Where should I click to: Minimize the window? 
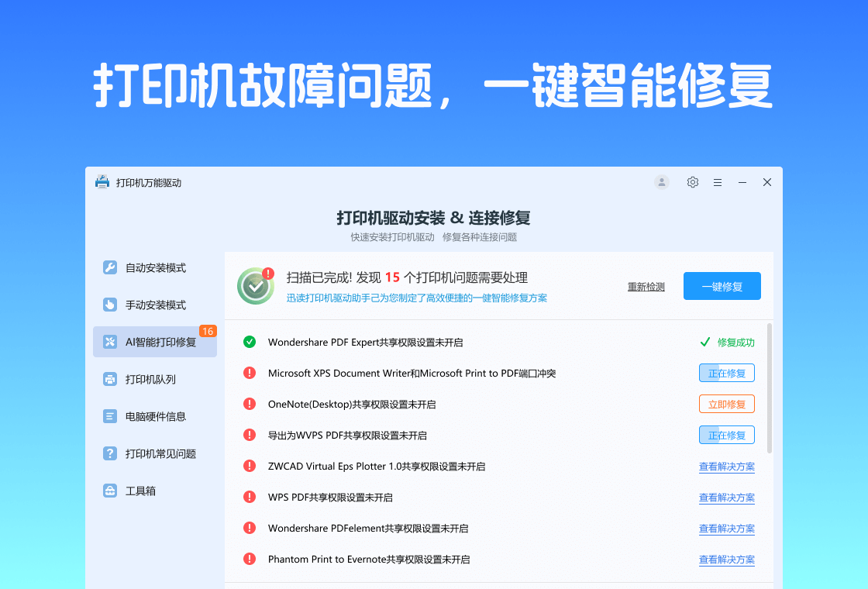(x=742, y=182)
